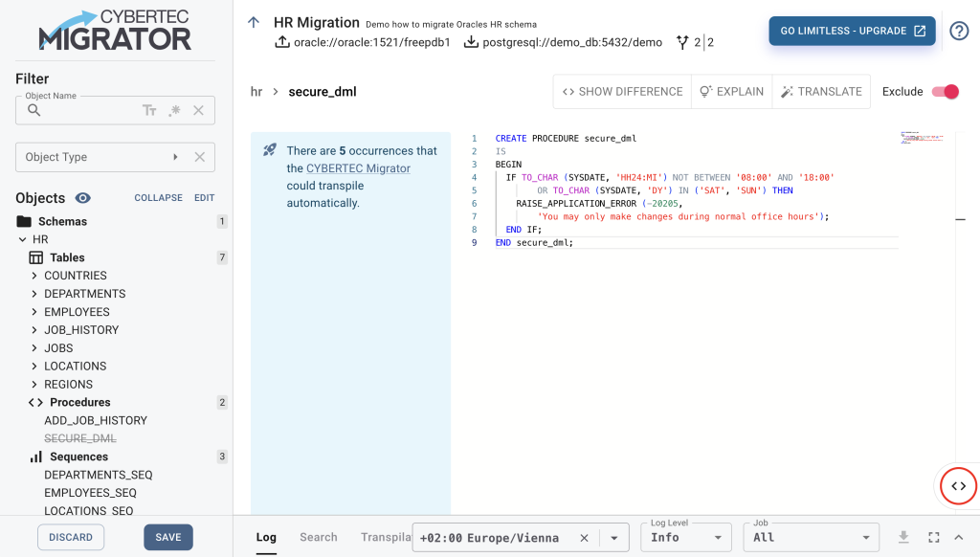Open the CYBERTEC Migrator link
The height and width of the screenshot is (557, 980).
(x=358, y=168)
